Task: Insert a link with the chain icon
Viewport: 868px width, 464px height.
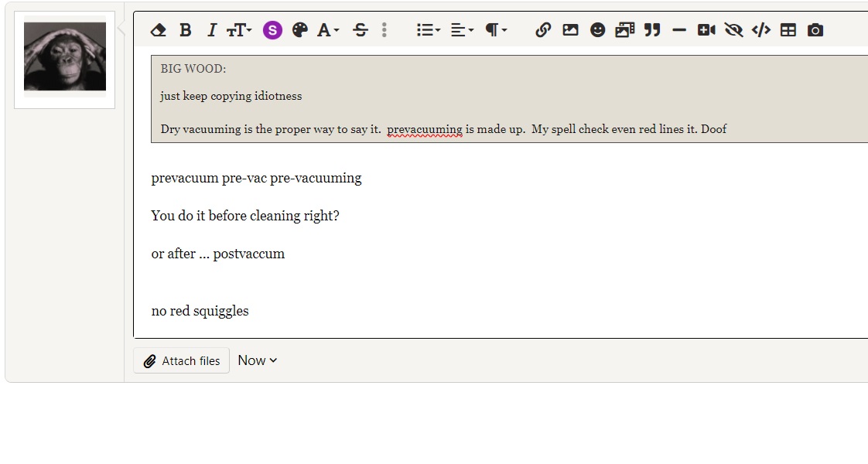Action: [543, 30]
